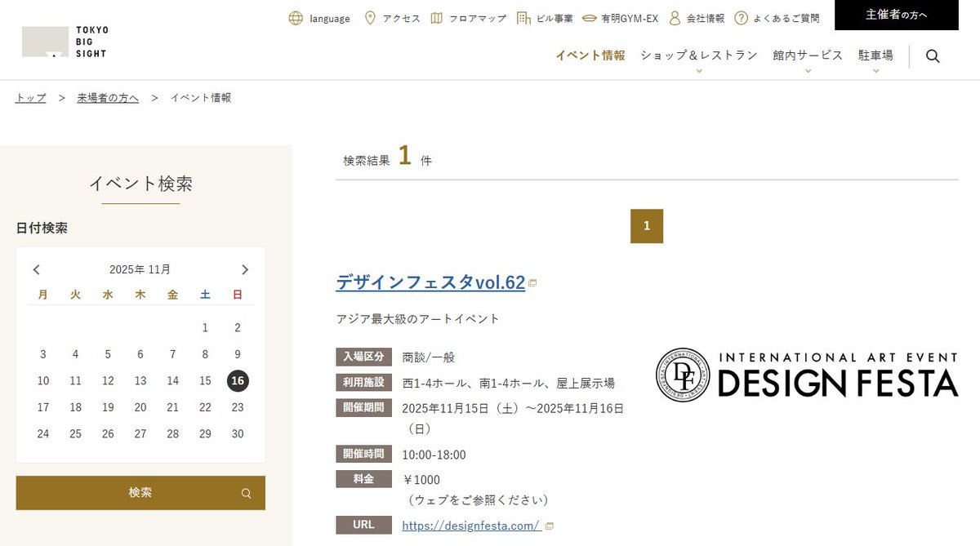Viewport: 980px width, 546px height.
Task: Select November 2 in calendar
Action: [238, 328]
